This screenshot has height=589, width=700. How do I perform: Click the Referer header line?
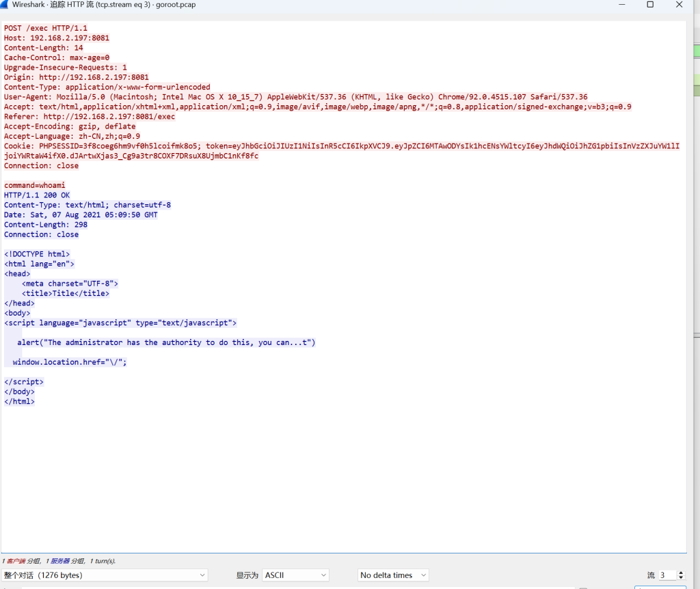coord(90,117)
